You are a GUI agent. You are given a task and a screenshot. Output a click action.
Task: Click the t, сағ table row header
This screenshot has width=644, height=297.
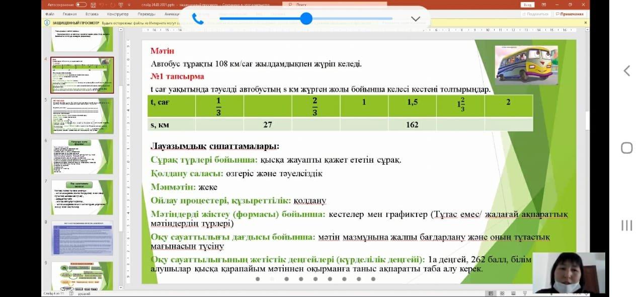172,106
